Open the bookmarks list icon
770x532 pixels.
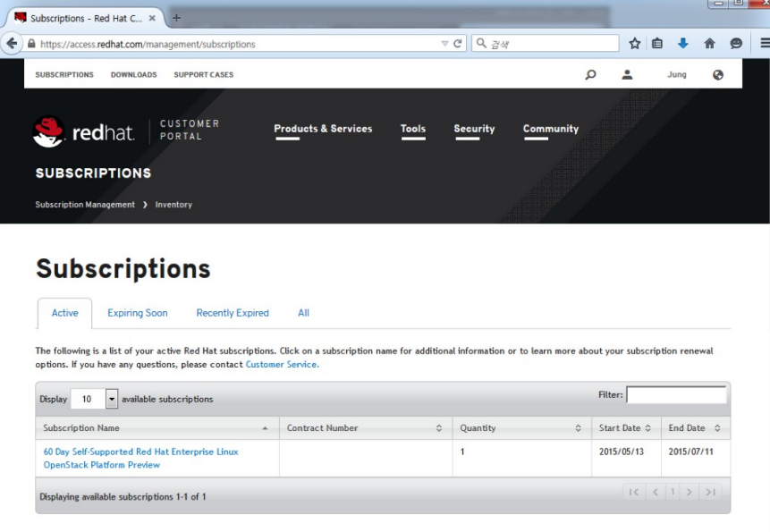(x=657, y=44)
